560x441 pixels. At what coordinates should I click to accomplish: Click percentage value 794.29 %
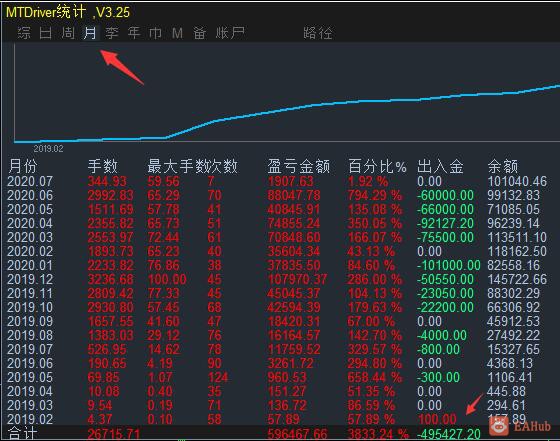(375, 195)
